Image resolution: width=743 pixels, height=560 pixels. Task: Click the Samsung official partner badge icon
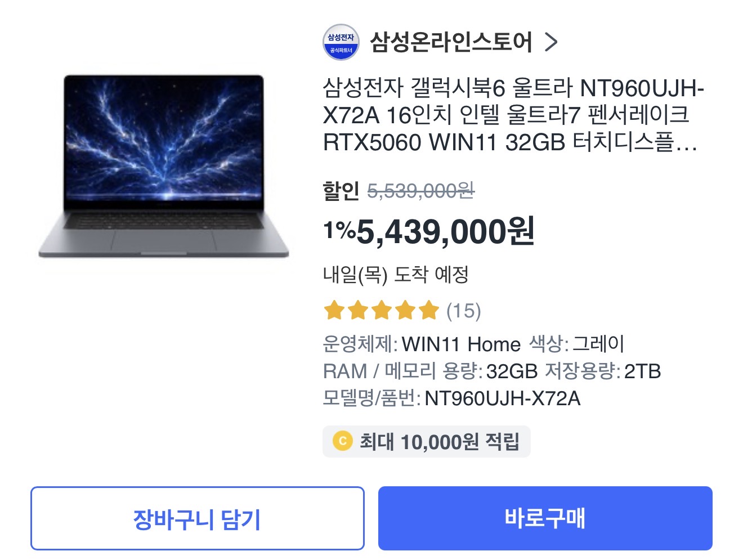tap(341, 42)
